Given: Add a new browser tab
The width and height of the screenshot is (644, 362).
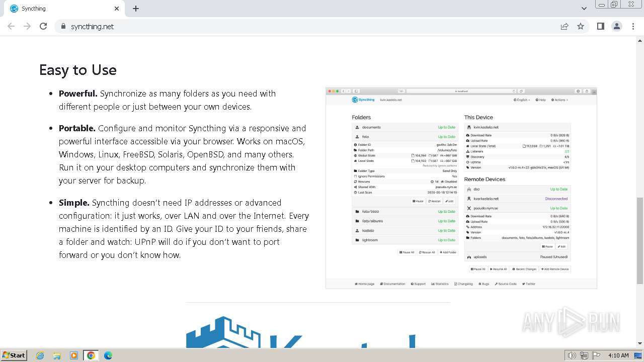Looking at the screenshot, I should pos(136,9).
